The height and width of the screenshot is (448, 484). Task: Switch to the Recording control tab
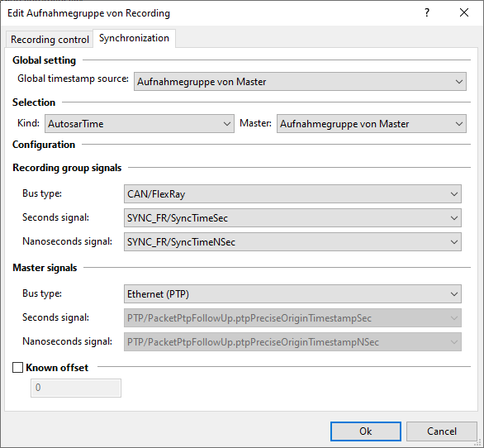click(x=50, y=40)
